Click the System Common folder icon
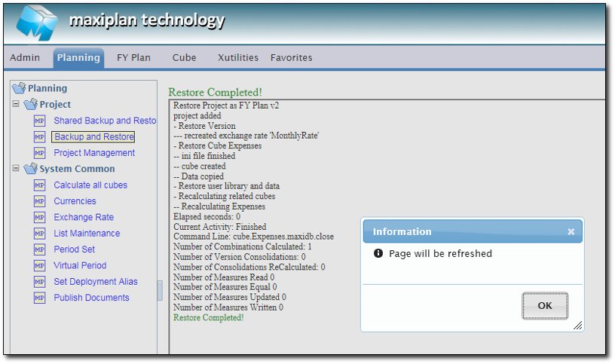The width and height of the screenshot is (615, 364). 31,169
